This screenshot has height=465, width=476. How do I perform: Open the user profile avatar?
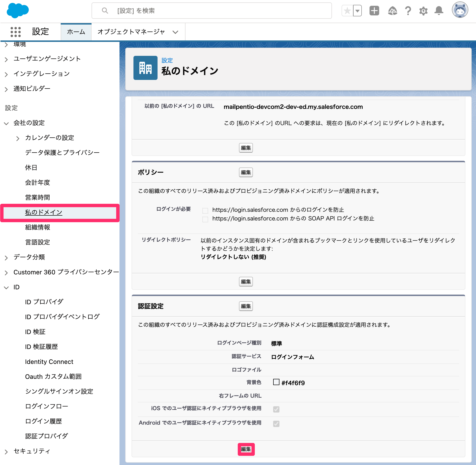coord(460,10)
